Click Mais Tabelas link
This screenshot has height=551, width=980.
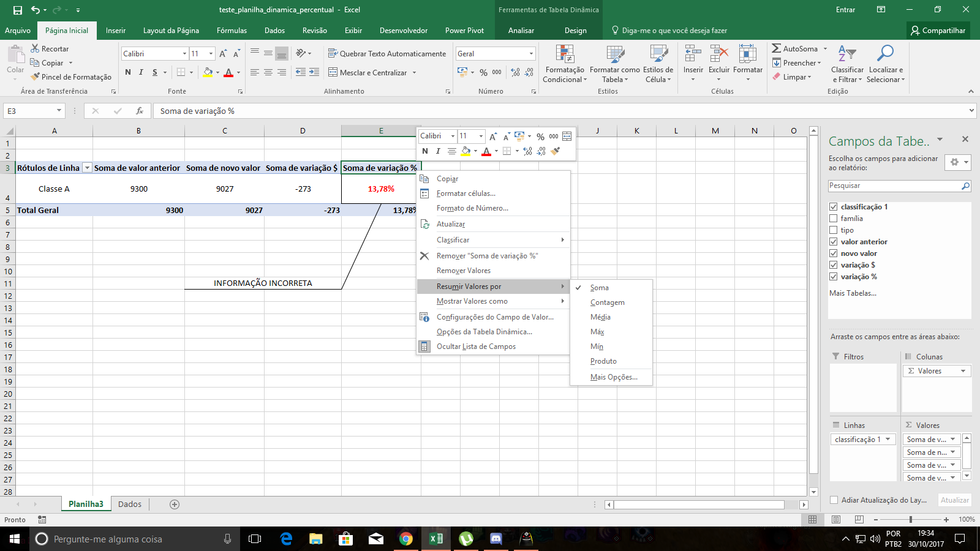click(x=853, y=293)
